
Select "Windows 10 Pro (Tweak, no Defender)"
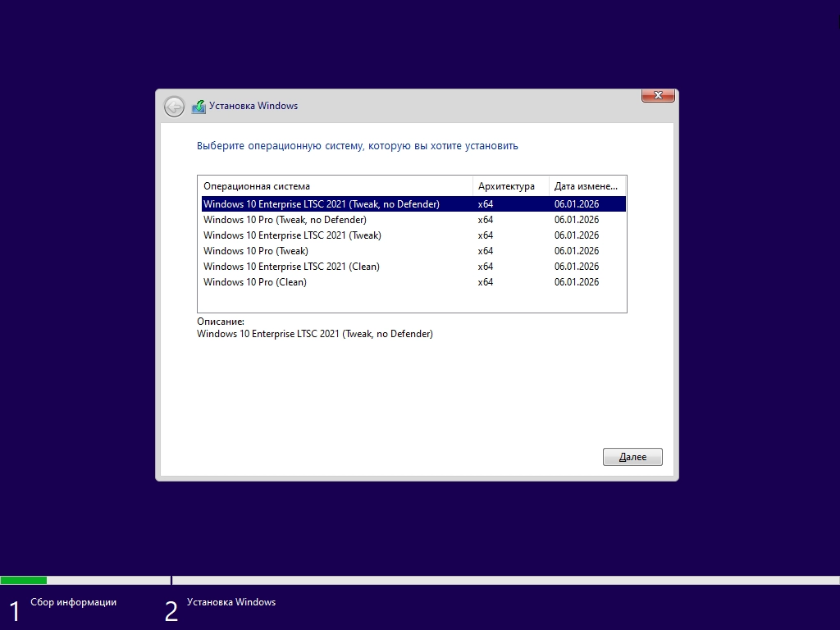[x=284, y=220]
